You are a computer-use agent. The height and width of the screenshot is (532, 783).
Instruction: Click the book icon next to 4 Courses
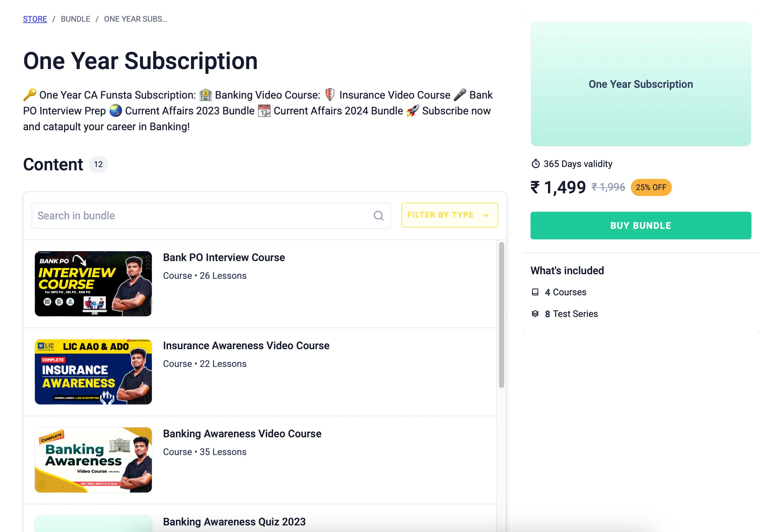click(x=535, y=292)
